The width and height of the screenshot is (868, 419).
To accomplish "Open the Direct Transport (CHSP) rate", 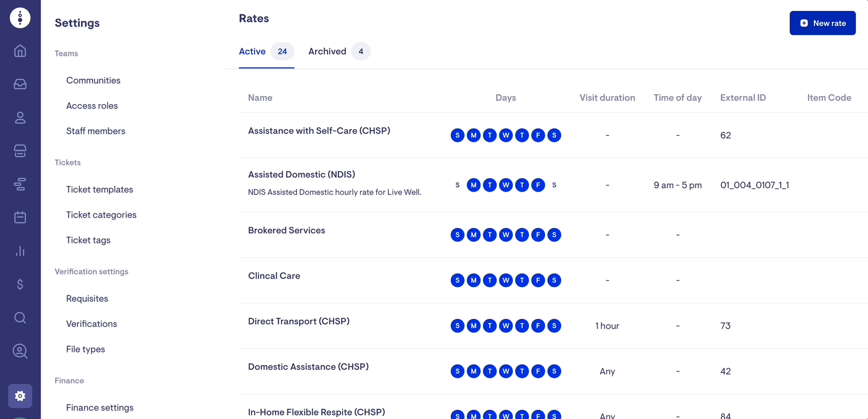I will (299, 322).
